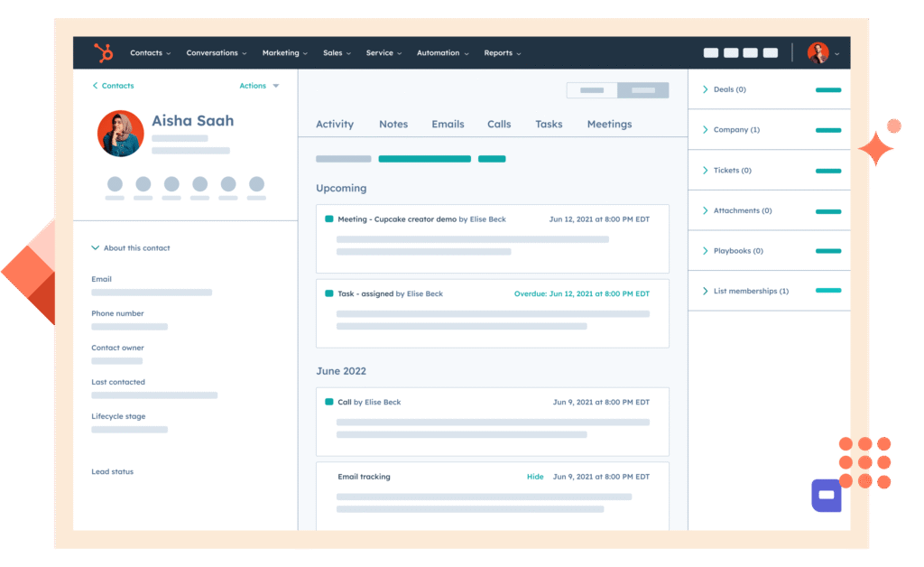Select the long teal filter pill
The width and height of the screenshot is (924, 567).
click(424, 159)
